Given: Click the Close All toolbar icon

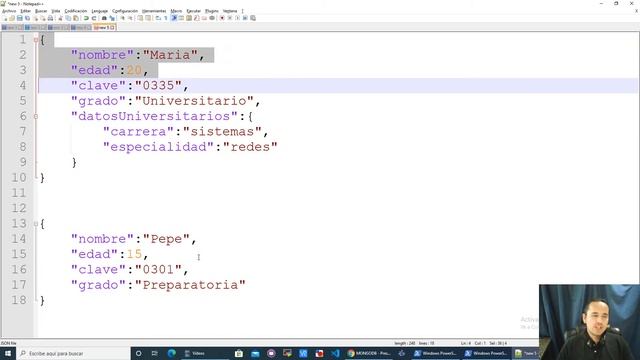Looking at the screenshot, I should (43, 18).
